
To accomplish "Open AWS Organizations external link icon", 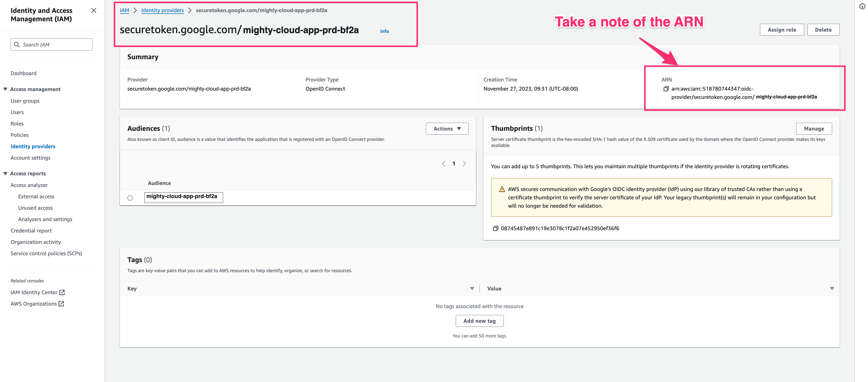I will pos(61,304).
